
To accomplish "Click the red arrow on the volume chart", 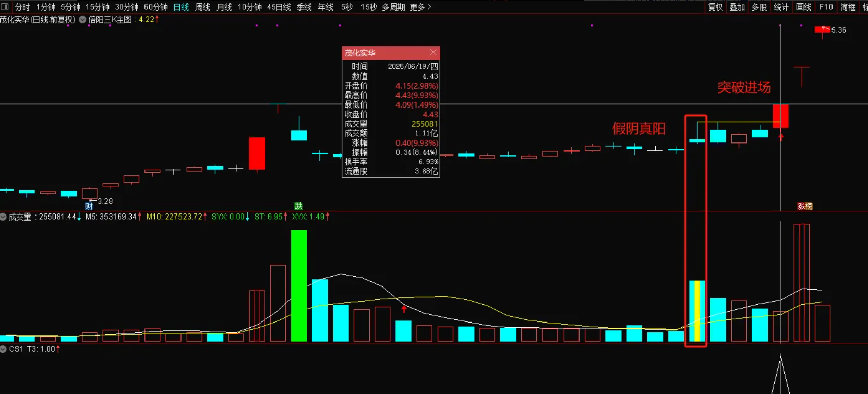I will click(x=404, y=308).
